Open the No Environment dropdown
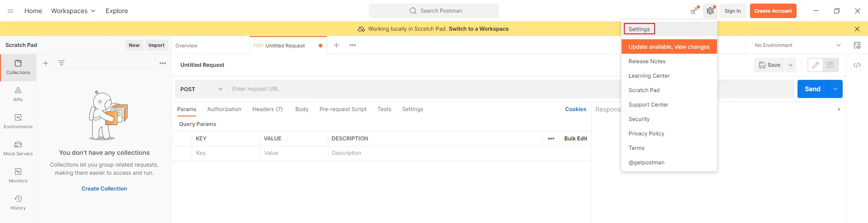The width and height of the screenshot is (868, 223). click(x=798, y=45)
